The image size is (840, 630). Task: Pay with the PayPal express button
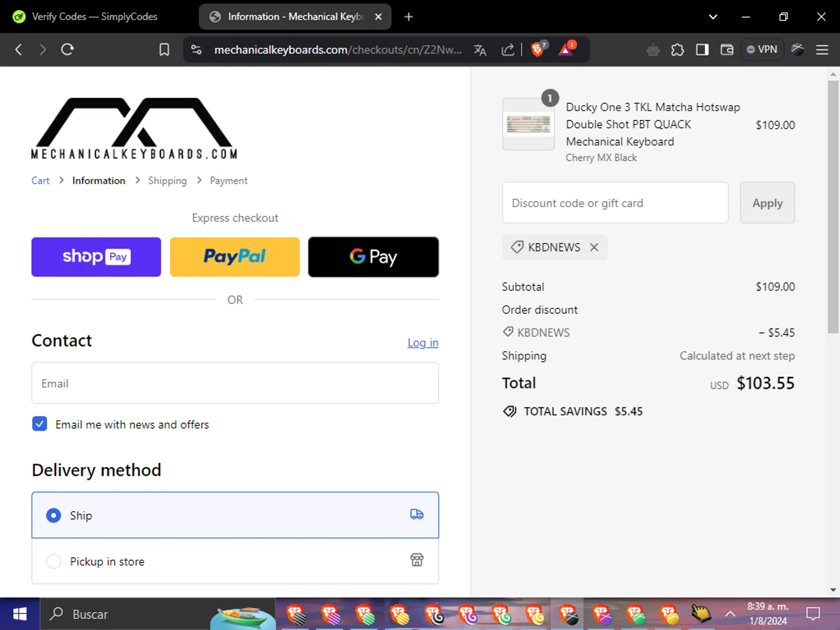tap(235, 257)
